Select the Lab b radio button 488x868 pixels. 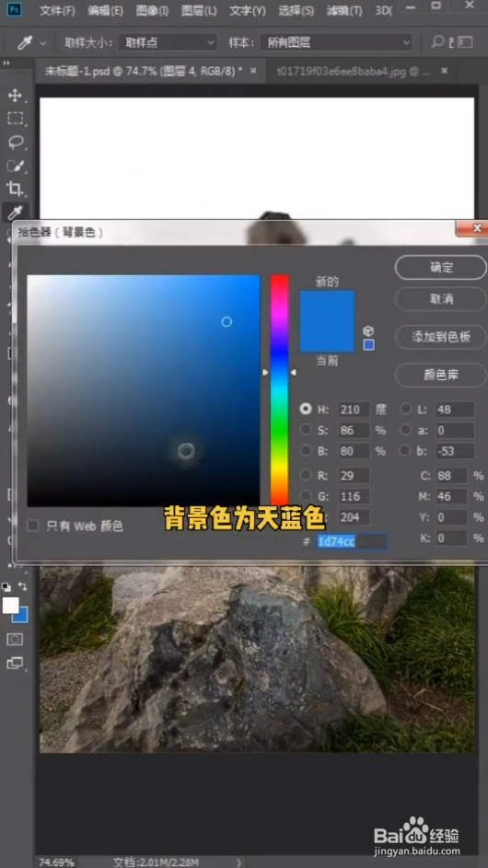[406, 450]
